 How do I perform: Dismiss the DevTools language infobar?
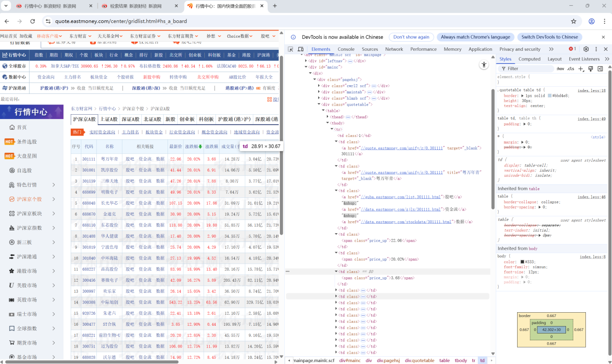pyautogui.click(x=603, y=37)
